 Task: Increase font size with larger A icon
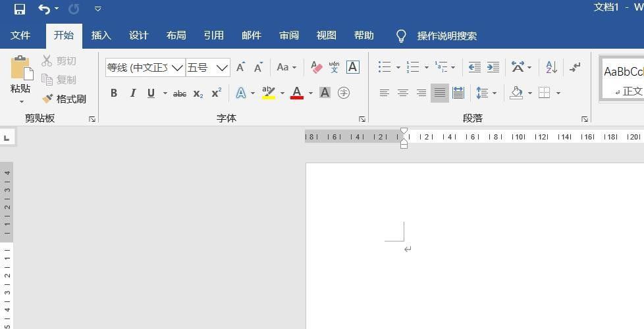[240, 67]
